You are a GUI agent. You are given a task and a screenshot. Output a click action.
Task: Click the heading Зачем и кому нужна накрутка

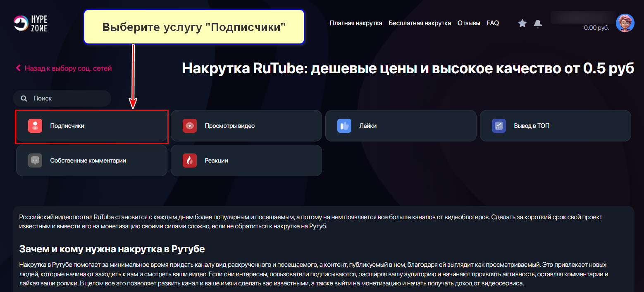pyautogui.click(x=112, y=249)
